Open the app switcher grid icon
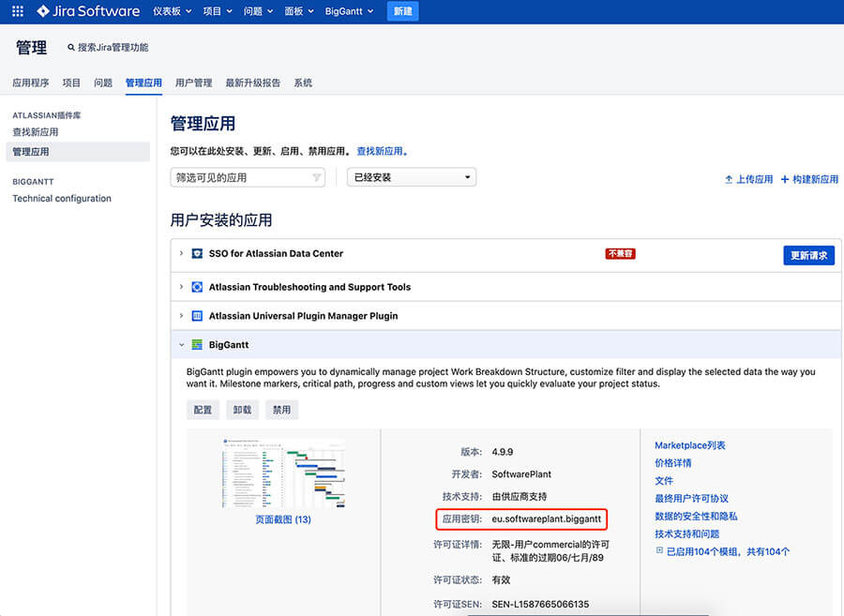This screenshot has height=616, width=844. [18, 10]
